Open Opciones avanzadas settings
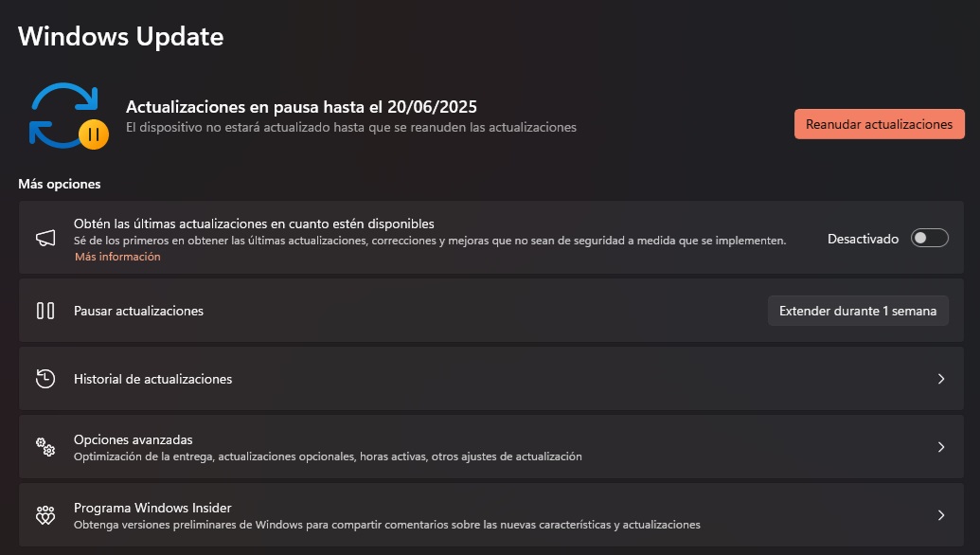Screen dimensions: 980x555 [134, 440]
